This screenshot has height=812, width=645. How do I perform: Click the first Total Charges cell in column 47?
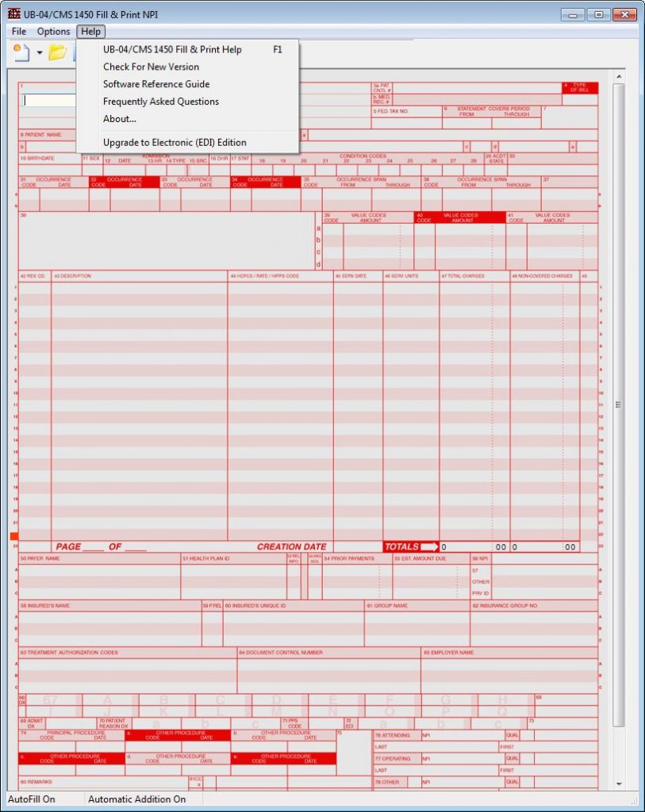(474, 287)
